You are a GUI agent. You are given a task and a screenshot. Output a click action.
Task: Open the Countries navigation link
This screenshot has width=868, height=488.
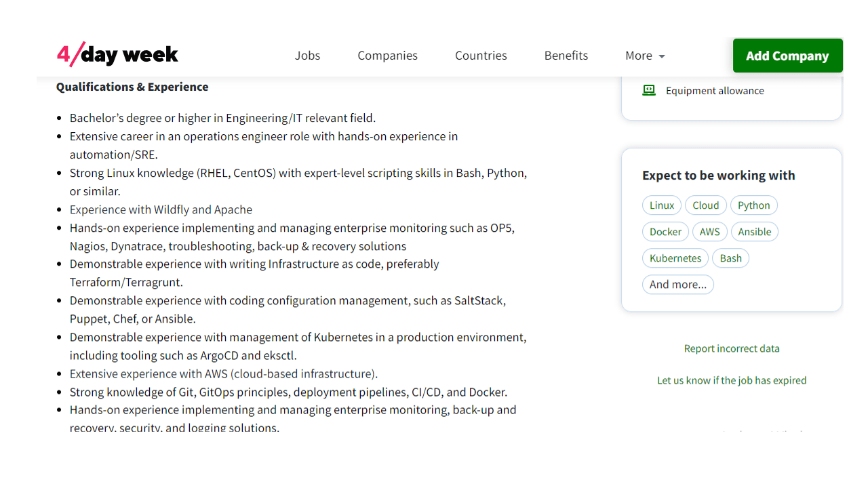[x=481, y=56]
